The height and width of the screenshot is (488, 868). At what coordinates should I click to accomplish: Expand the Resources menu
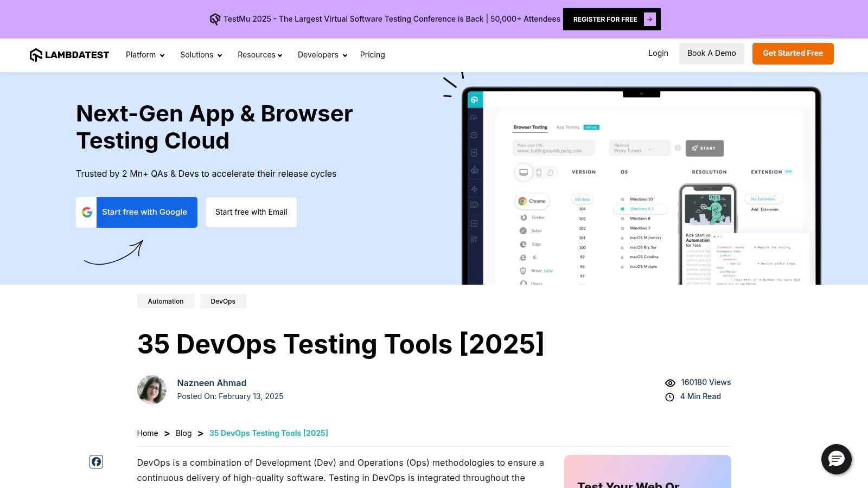point(260,55)
